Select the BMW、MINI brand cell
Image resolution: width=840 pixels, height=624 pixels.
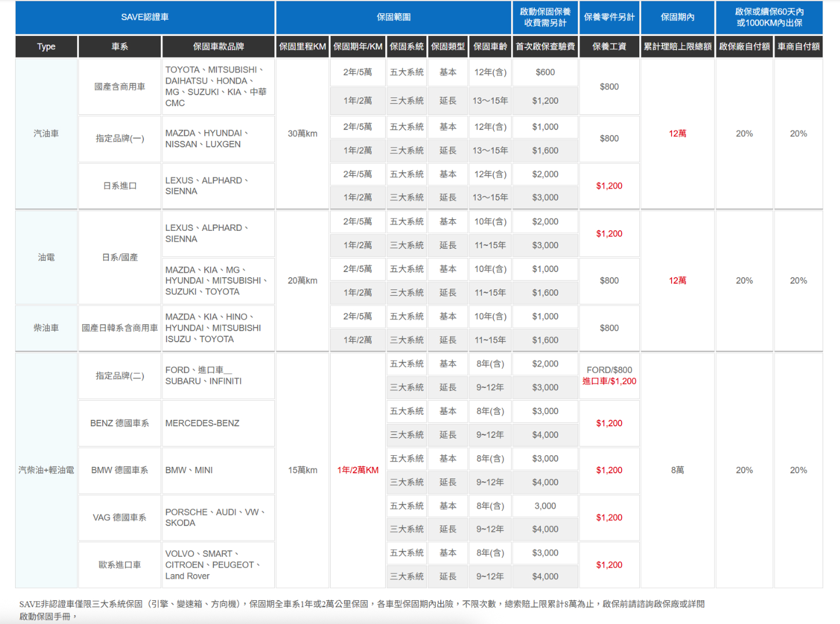[x=189, y=470]
